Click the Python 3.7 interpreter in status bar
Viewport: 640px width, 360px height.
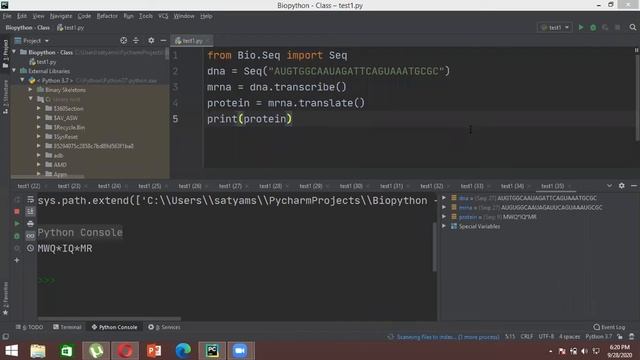[x=598, y=337]
